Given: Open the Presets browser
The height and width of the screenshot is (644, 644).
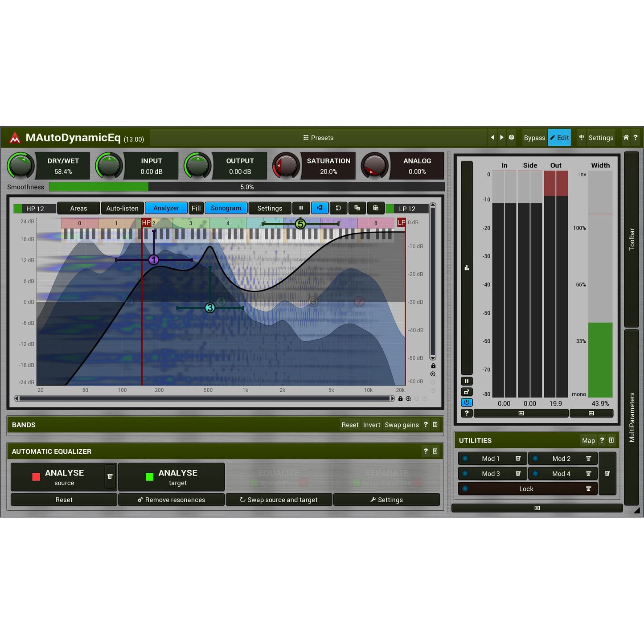Looking at the screenshot, I should (x=318, y=138).
